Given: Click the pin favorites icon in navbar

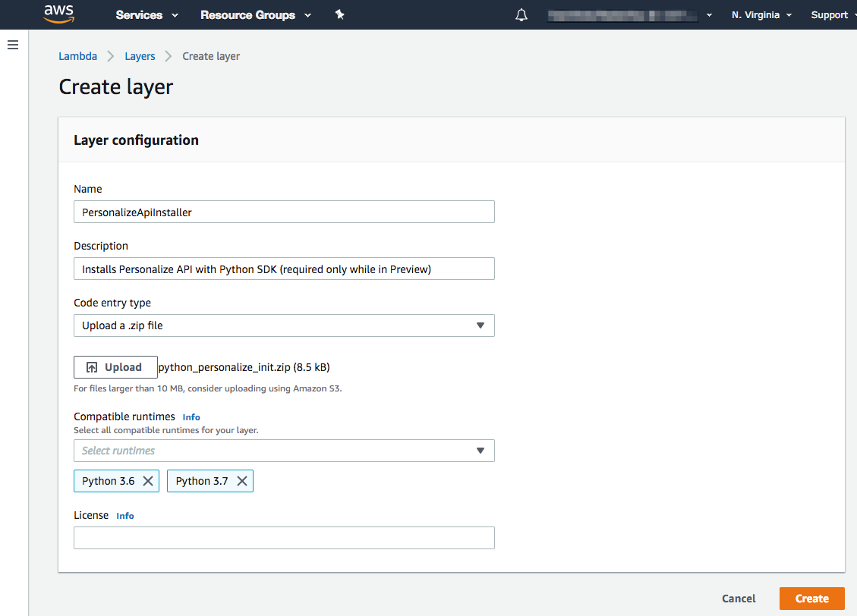Looking at the screenshot, I should [339, 14].
